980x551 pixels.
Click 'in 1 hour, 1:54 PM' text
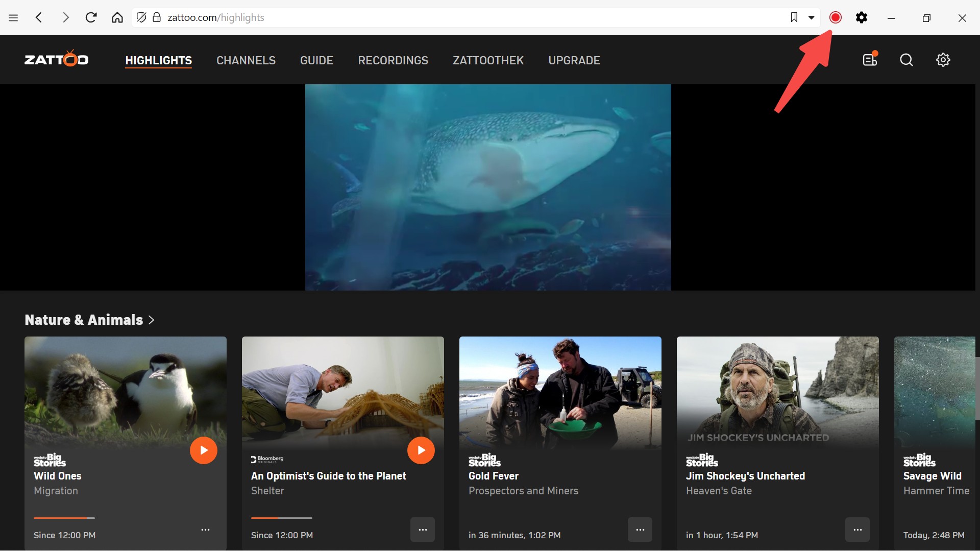[x=722, y=535]
